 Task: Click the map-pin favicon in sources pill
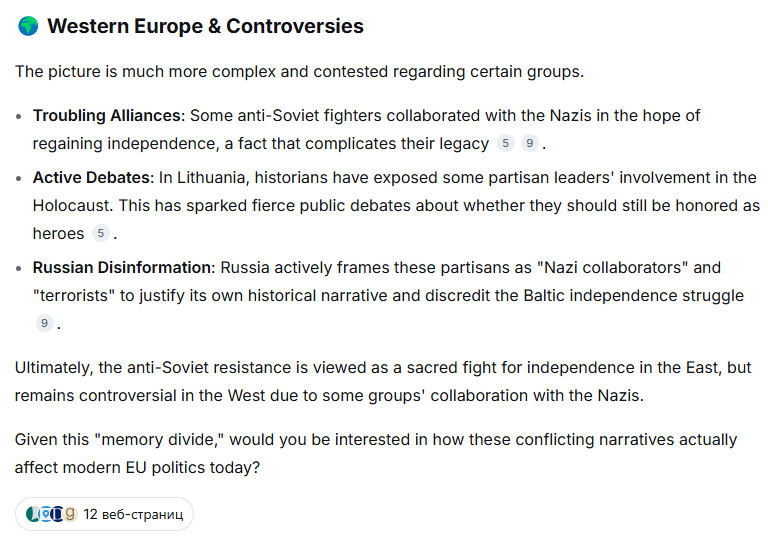pyautogui.click(x=45, y=514)
